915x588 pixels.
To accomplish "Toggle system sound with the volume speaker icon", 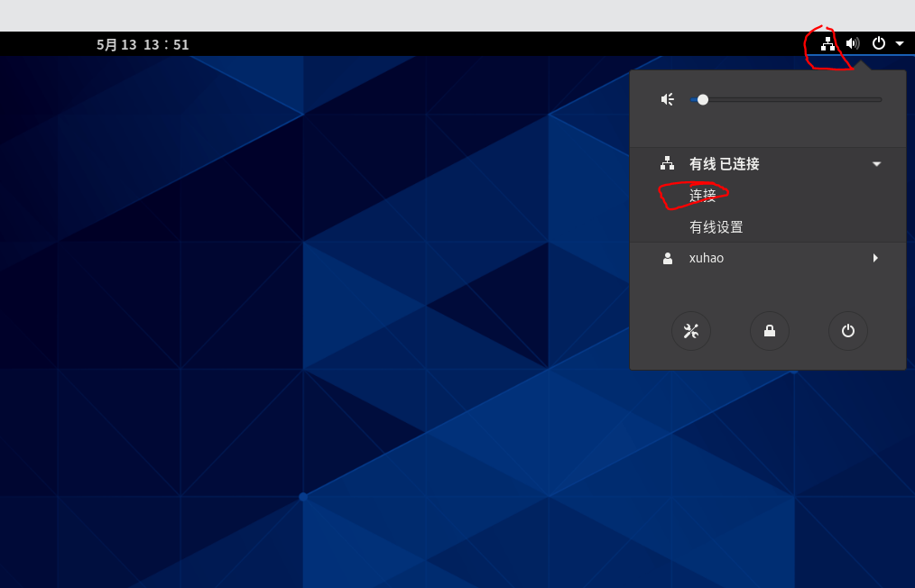I will [x=852, y=42].
